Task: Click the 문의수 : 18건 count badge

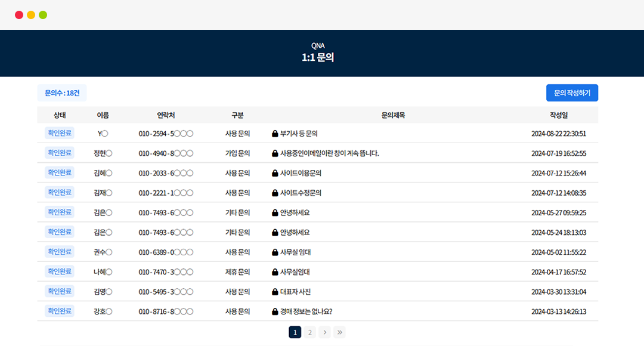Action: tap(62, 93)
